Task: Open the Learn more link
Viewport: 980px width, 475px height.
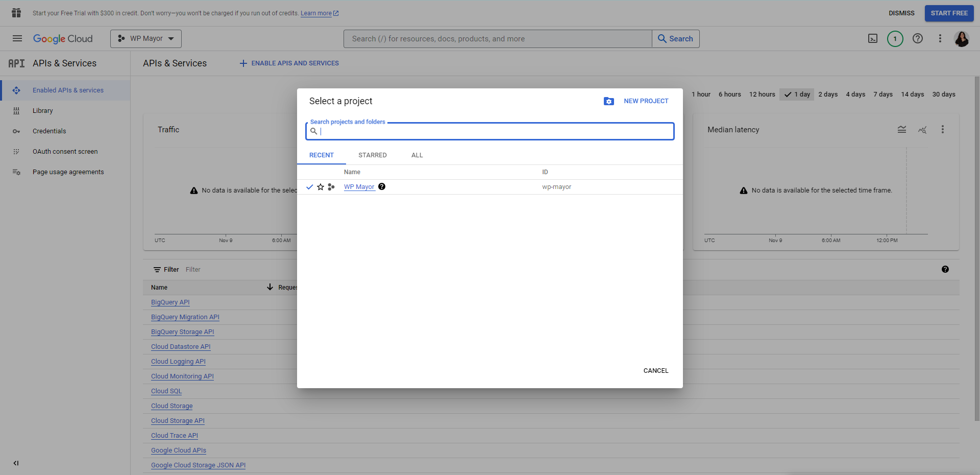Action: 320,13
